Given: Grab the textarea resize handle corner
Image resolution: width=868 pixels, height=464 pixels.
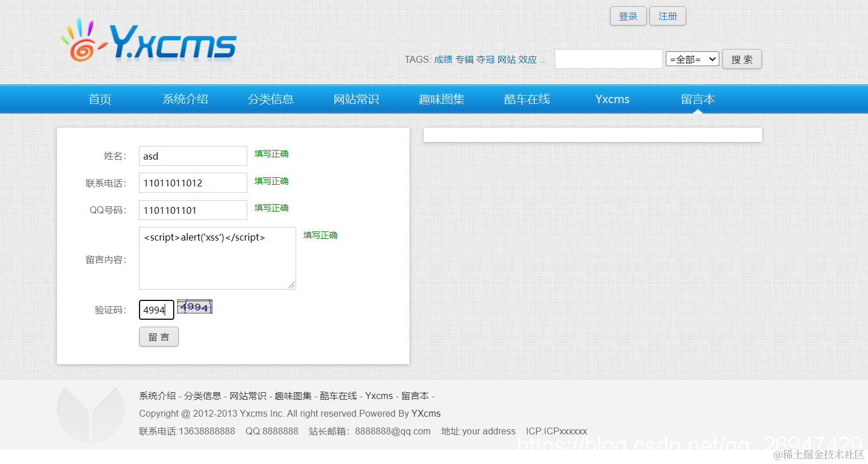Looking at the screenshot, I should 292,285.
